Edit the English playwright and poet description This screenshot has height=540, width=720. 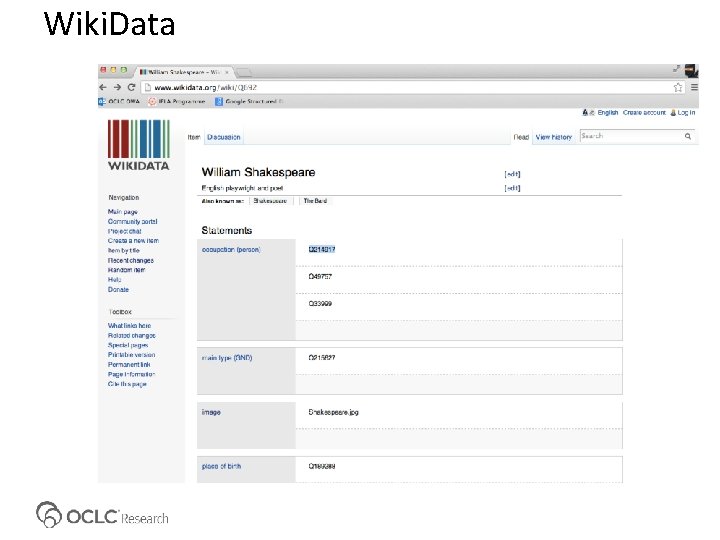click(512, 188)
